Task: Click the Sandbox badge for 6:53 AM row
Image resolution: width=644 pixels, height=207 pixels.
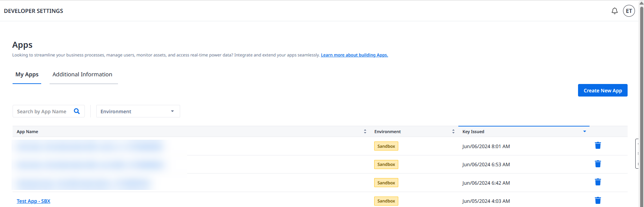Action: 386,164
